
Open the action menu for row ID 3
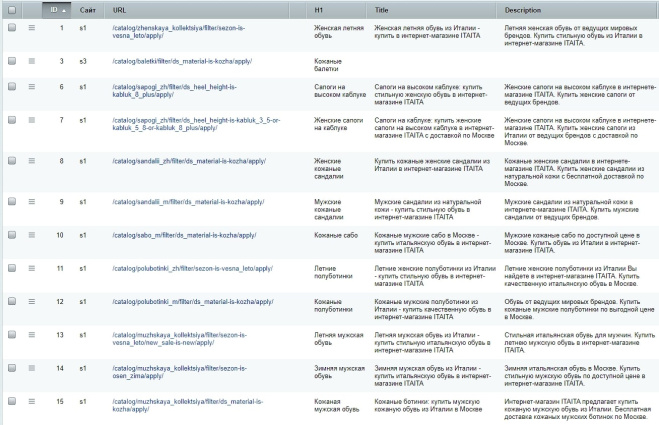[x=31, y=61]
